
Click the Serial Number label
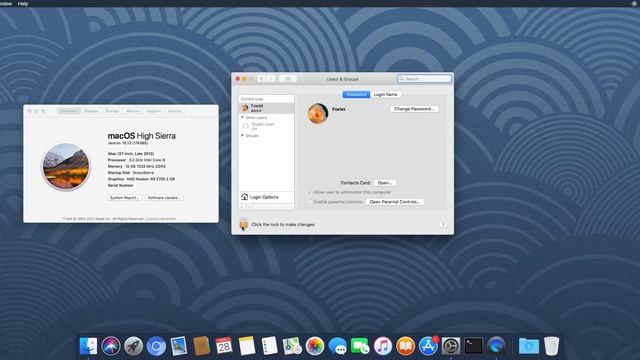click(120, 185)
